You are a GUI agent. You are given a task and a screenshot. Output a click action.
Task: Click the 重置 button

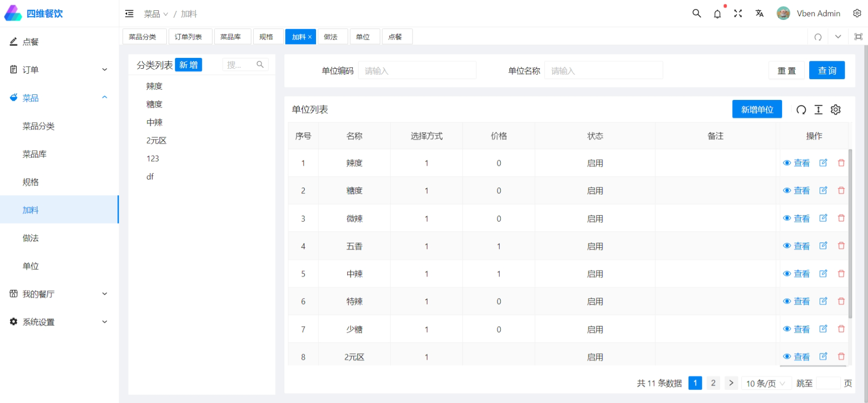[x=786, y=71]
